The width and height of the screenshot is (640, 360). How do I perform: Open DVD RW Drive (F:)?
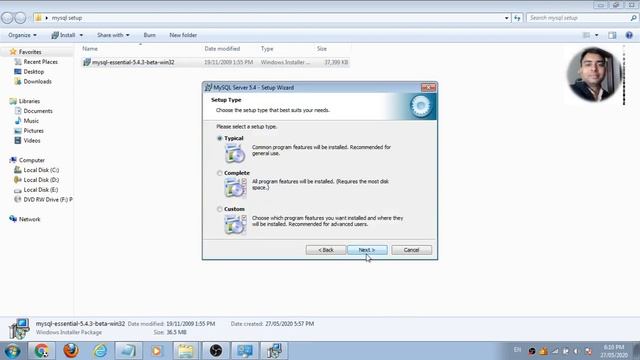[43, 199]
